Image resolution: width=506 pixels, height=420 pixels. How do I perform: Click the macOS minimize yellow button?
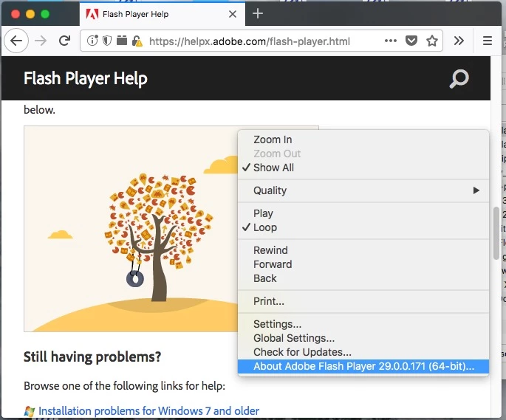[30, 14]
